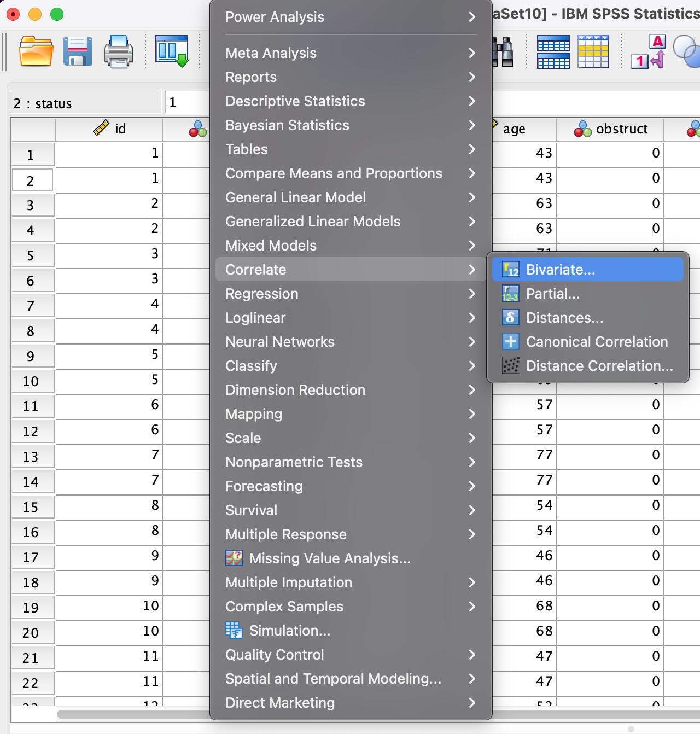Click the Print icon in toolbar
Image resolution: width=700 pixels, height=734 pixels.
119,52
